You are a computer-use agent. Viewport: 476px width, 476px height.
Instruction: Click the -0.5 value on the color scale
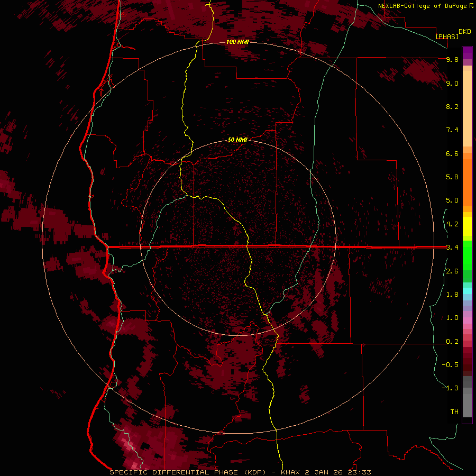[450, 365]
